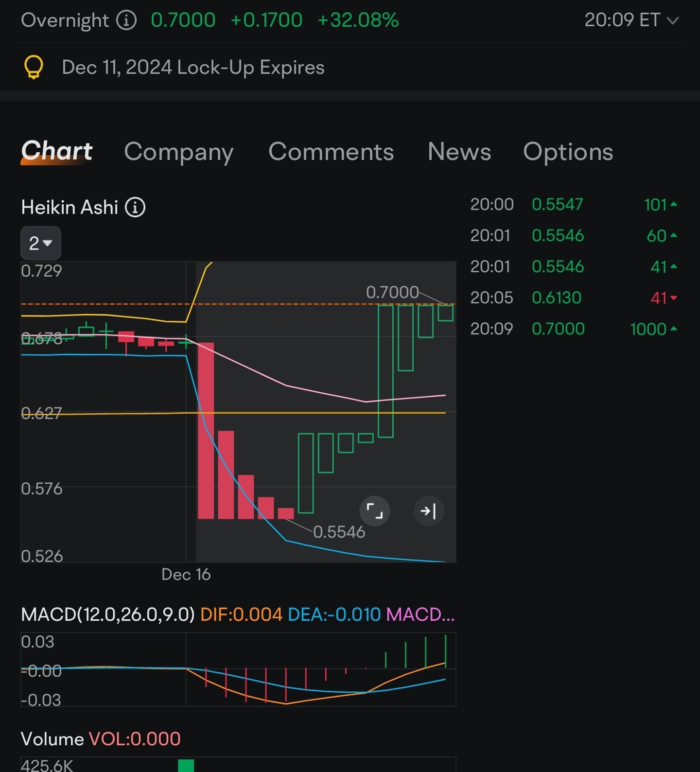Select the Heikin Ashi chart type label
Viewport: 700px width, 772px height.
[70, 208]
